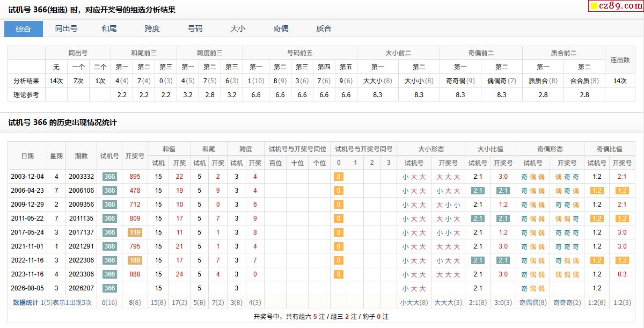Click the 奇偶形态 column header
Image resolution: width=644 pixels, height=328 pixels.
coord(550,149)
